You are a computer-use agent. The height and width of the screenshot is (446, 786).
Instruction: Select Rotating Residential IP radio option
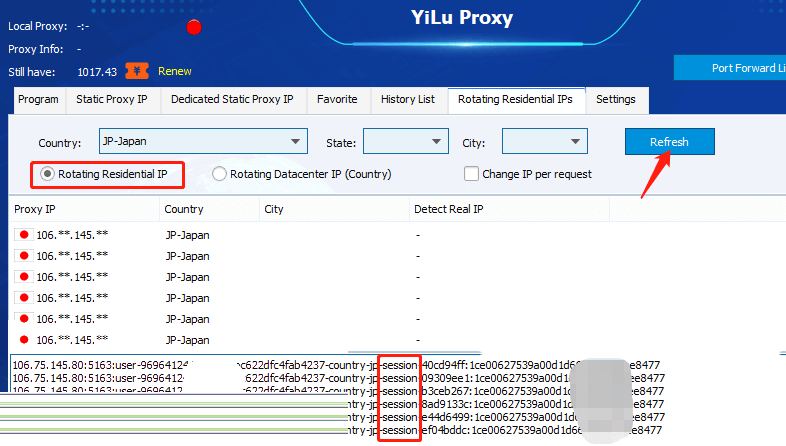click(x=47, y=174)
